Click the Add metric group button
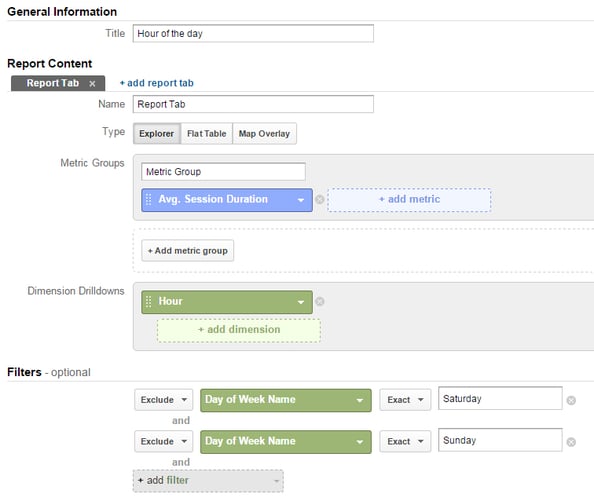Screen dimensions: 594x501 coord(188,251)
